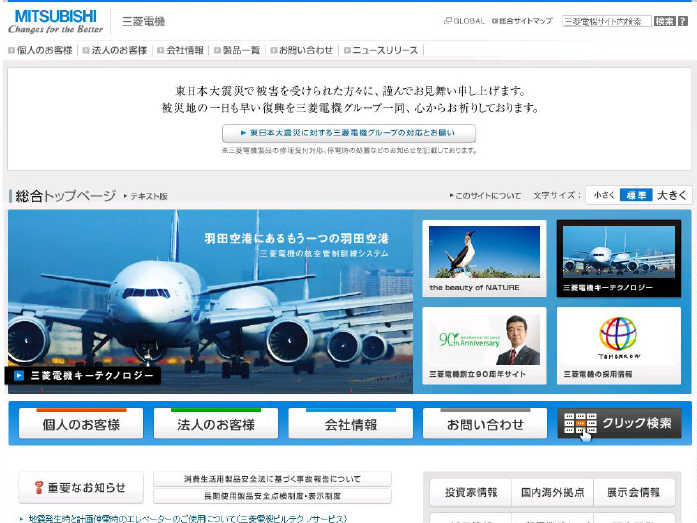Click the large 会社情報 button
The image size is (697, 523).
[351, 423]
